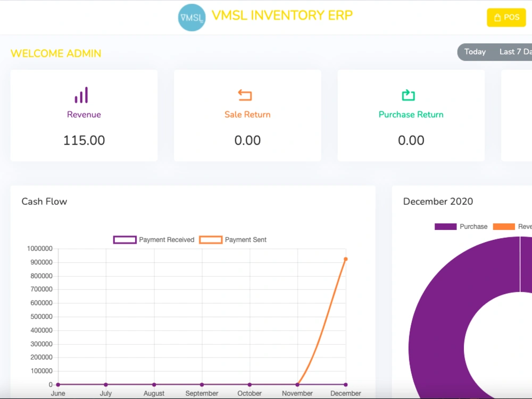This screenshot has height=399, width=532.
Task: Click the Purchase Return label
Action: click(x=411, y=115)
